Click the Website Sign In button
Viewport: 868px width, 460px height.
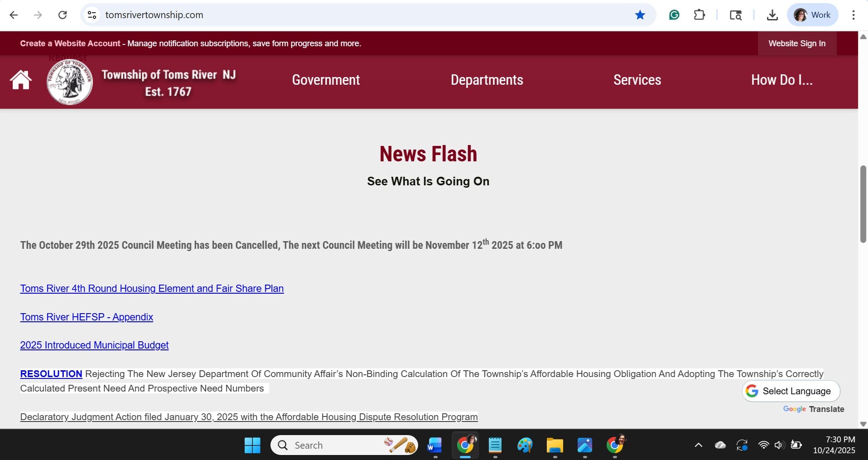[x=797, y=44]
